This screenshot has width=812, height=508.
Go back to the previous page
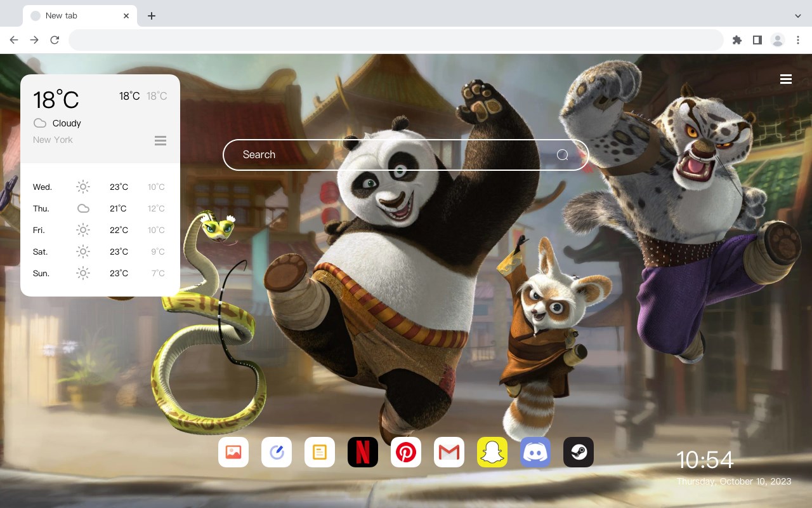[x=14, y=40]
